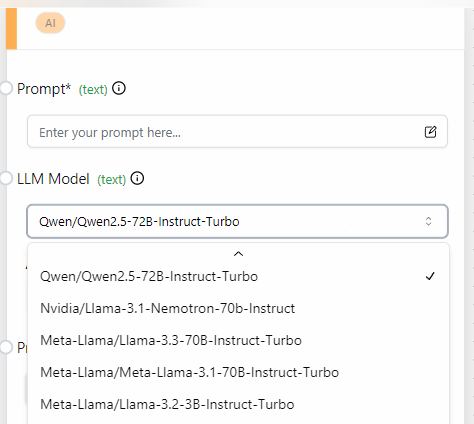Click the 'LLM Model' field label

53,179
